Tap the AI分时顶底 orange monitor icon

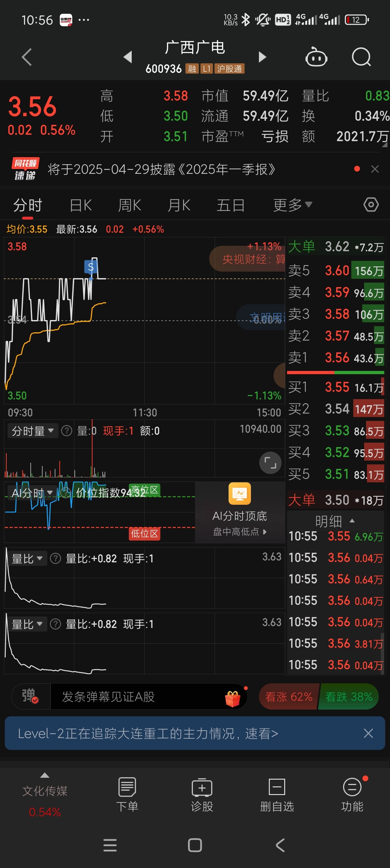pyautogui.click(x=239, y=493)
